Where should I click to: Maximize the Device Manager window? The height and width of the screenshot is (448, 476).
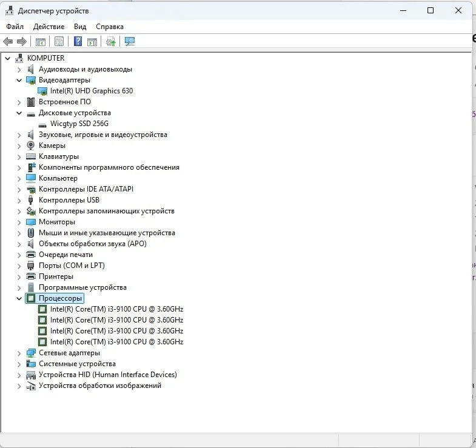click(431, 11)
